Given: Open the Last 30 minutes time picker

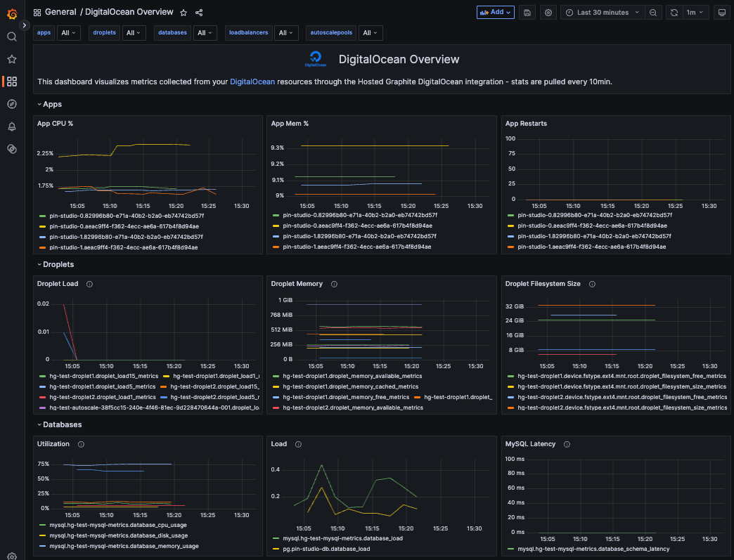Looking at the screenshot, I should pos(603,13).
